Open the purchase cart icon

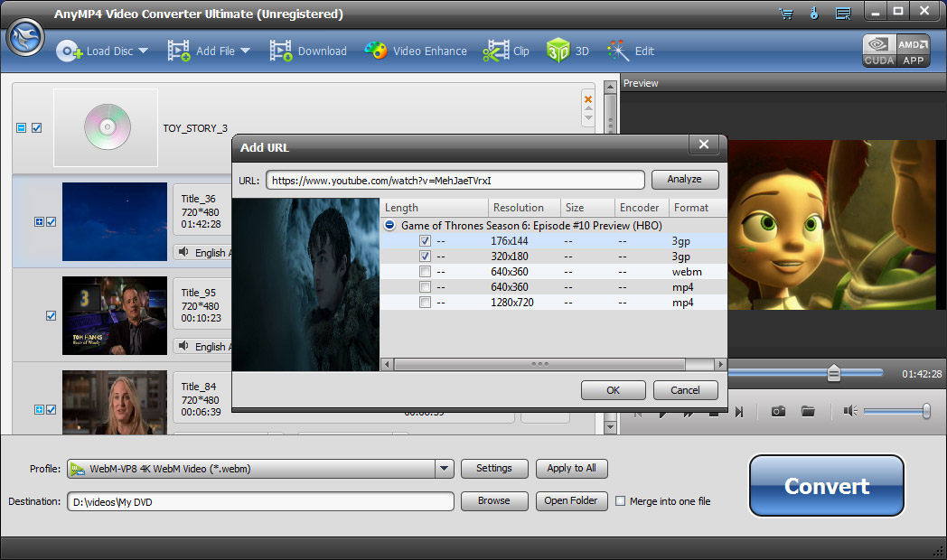[785, 14]
